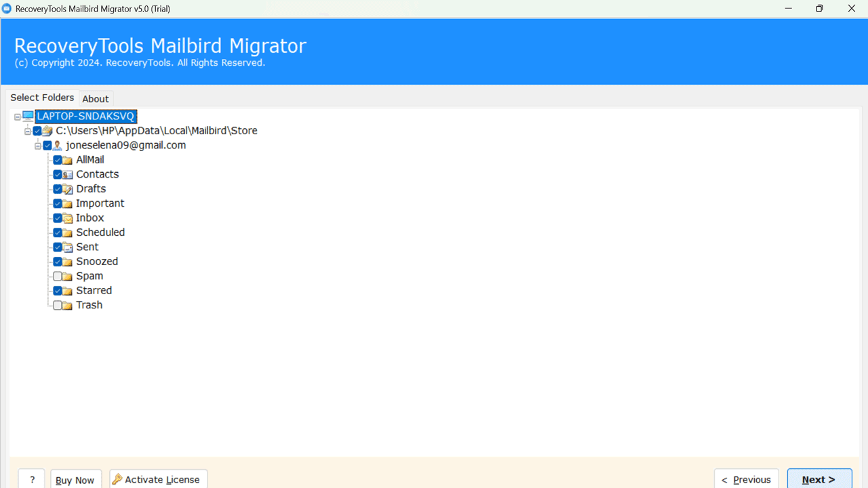Click the drive icon beside Mailbird Store path
Image resolution: width=868 pixels, height=488 pixels.
point(47,131)
